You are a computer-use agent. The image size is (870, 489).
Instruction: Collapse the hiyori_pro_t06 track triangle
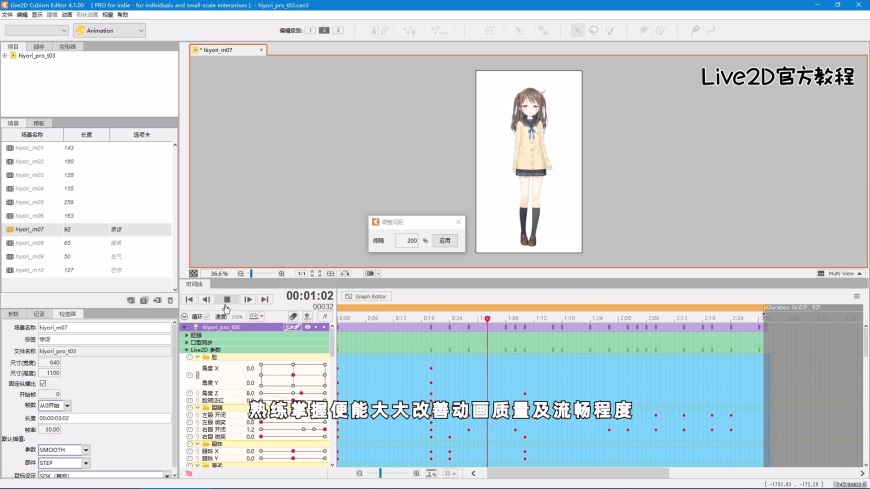pos(185,327)
